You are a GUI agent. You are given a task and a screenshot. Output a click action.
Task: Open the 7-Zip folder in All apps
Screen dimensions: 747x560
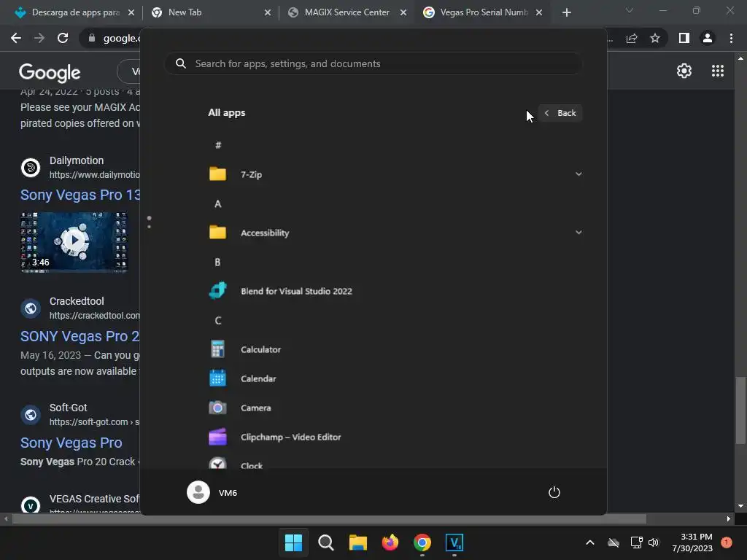395,174
